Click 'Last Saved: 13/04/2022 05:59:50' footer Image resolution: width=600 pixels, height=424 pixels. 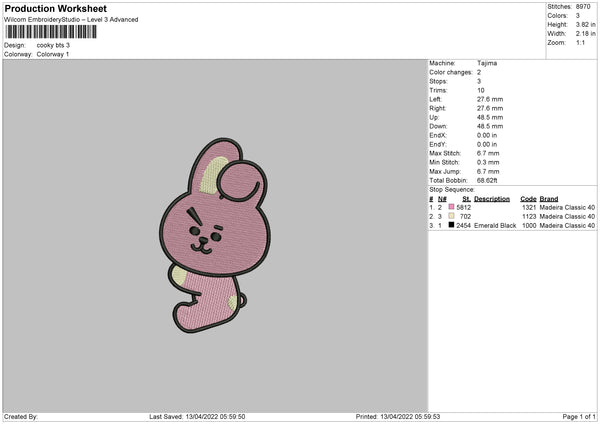(x=197, y=416)
